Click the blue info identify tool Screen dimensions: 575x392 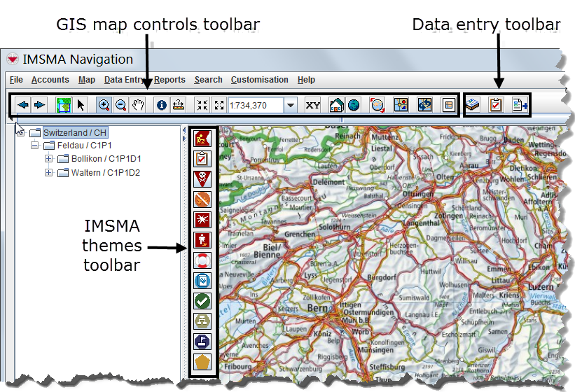(x=161, y=105)
